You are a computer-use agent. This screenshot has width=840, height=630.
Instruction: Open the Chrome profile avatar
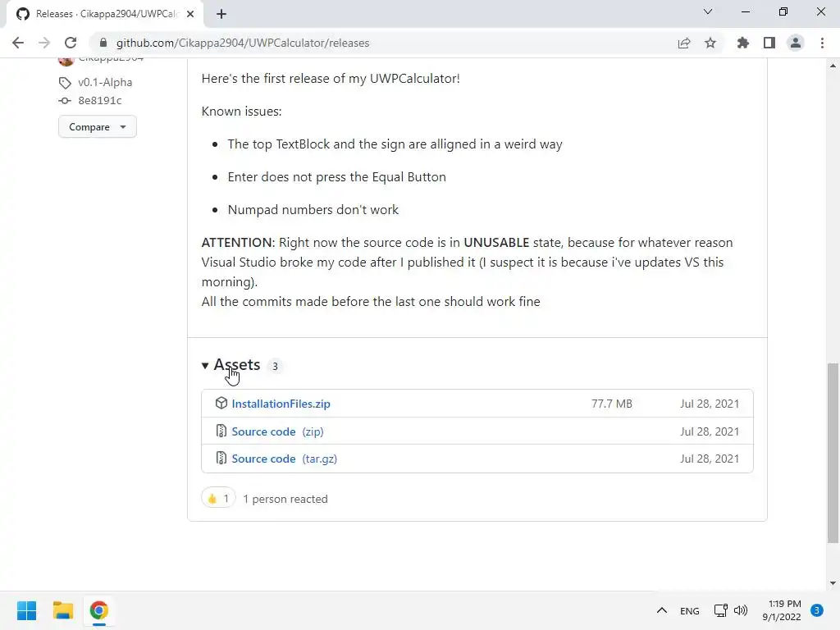coord(796,43)
